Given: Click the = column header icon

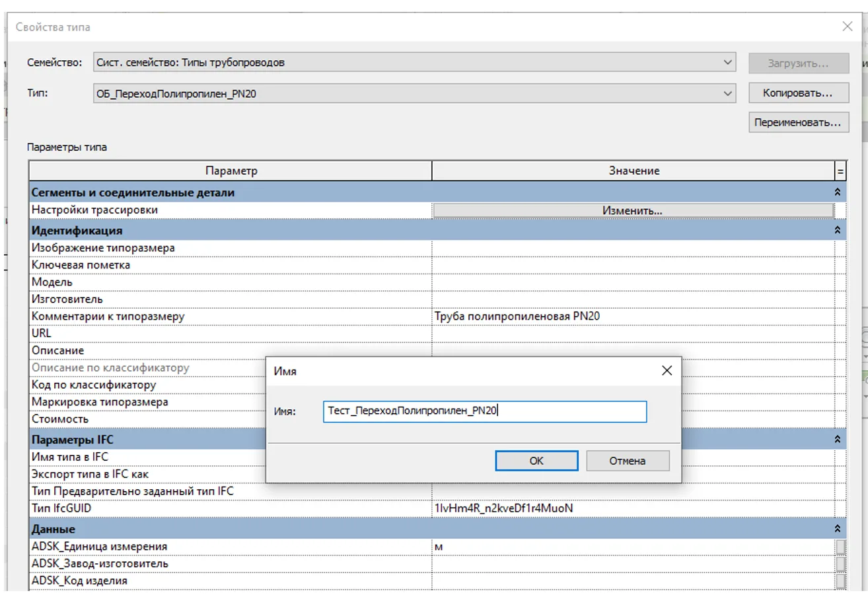Looking at the screenshot, I should (x=840, y=171).
